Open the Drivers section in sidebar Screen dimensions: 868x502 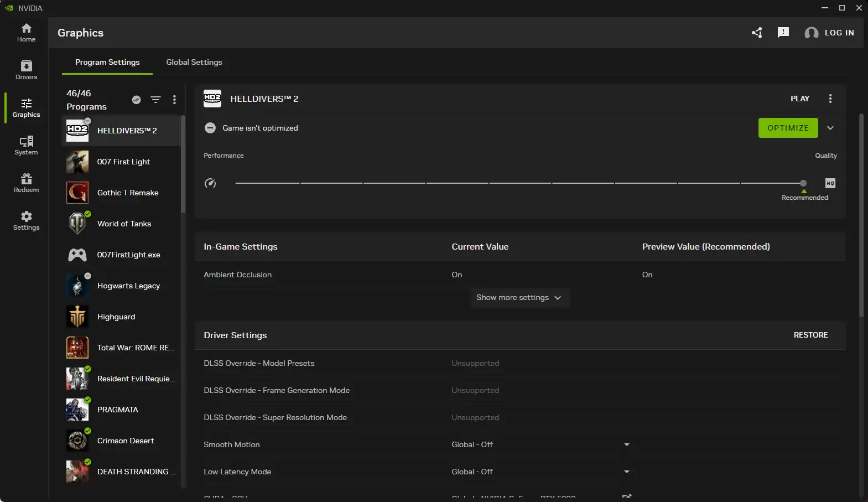coord(26,70)
